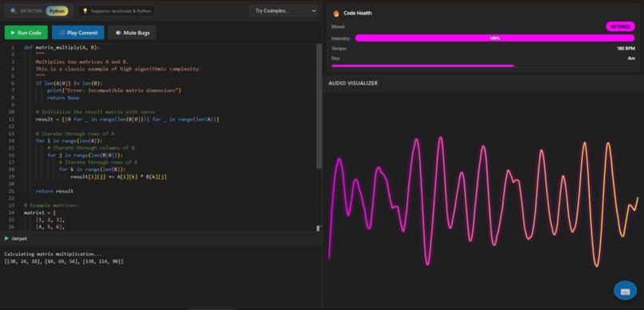Click the code editor vertical scrollbar
The image size is (644, 310).
[319, 106]
